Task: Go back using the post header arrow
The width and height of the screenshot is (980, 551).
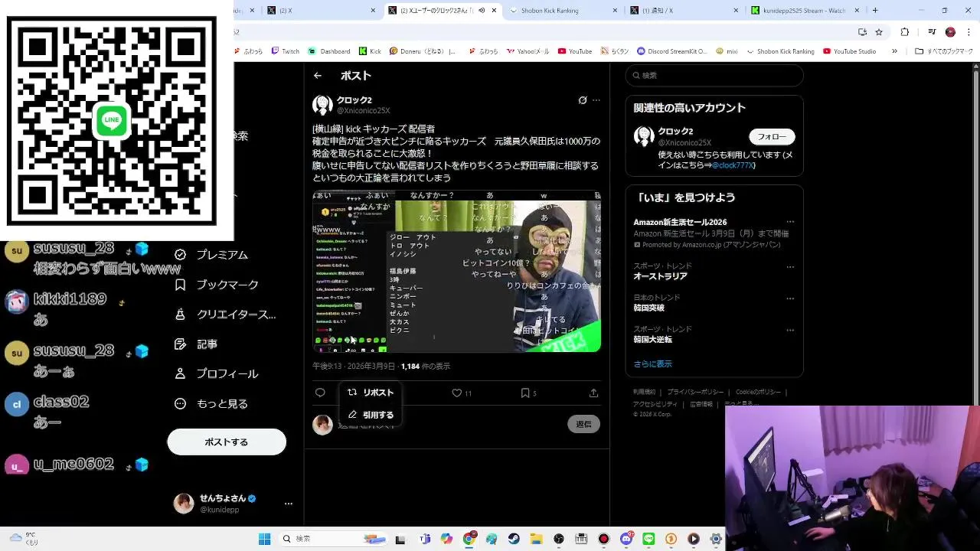Action: click(318, 76)
